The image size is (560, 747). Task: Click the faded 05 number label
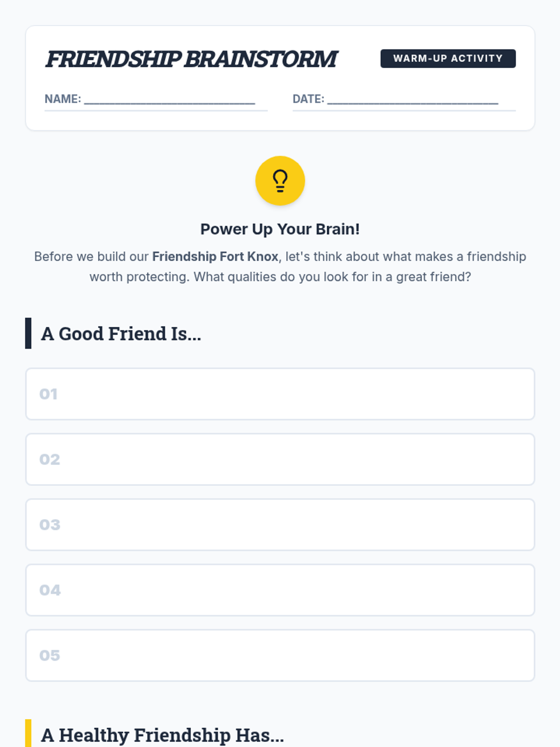point(49,655)
